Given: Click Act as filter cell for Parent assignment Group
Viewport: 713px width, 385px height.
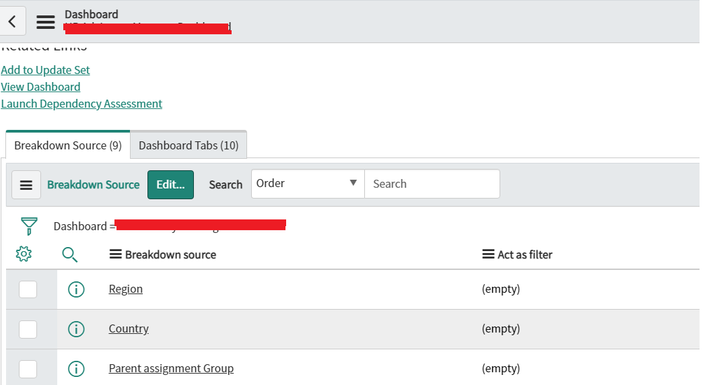Looking at the screenshot, I should (501, 368).
